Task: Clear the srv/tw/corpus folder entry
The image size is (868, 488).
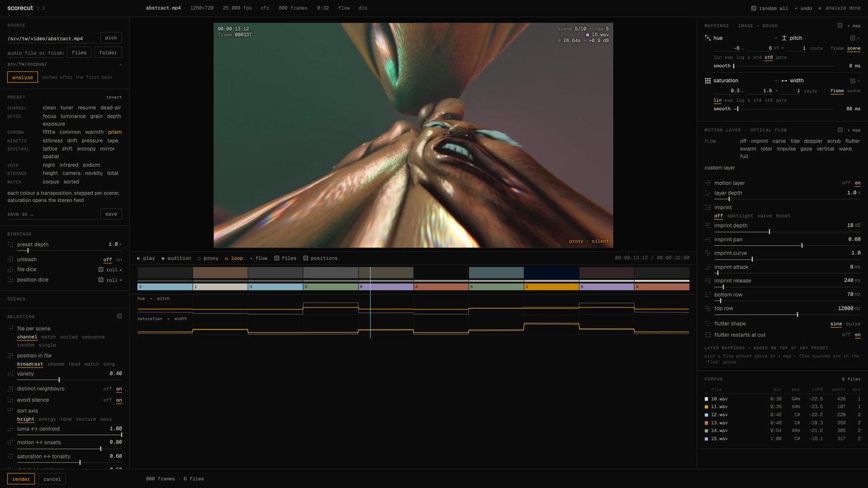Action: tap(120, 64)
